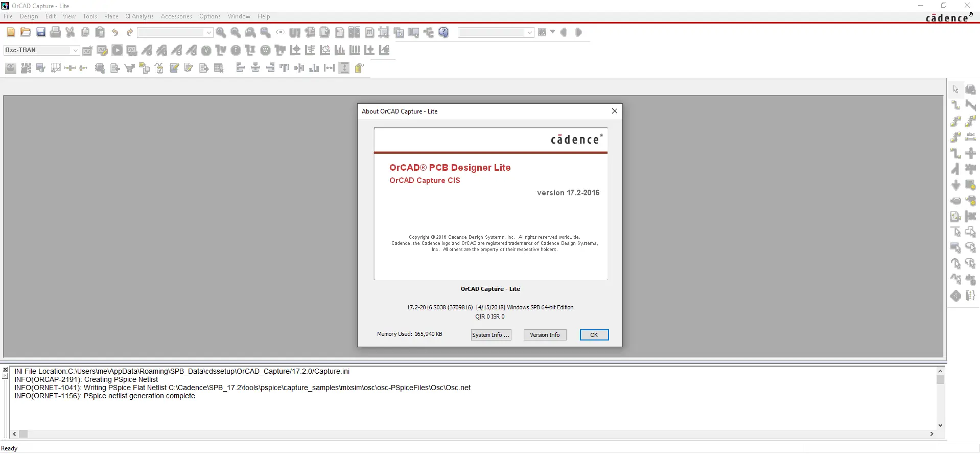The image size is (980, 454).
Task: Click the Paste clipboard icon
Action: coord(100,32)
